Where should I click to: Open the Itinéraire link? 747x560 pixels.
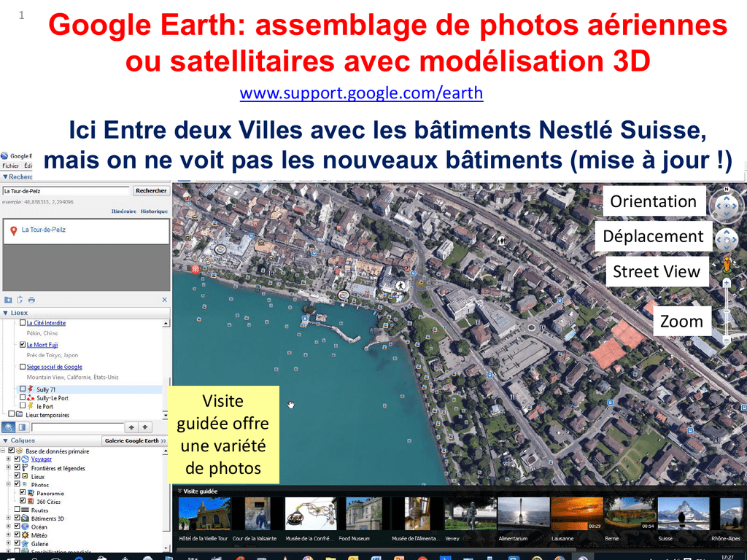coord(123,211)
